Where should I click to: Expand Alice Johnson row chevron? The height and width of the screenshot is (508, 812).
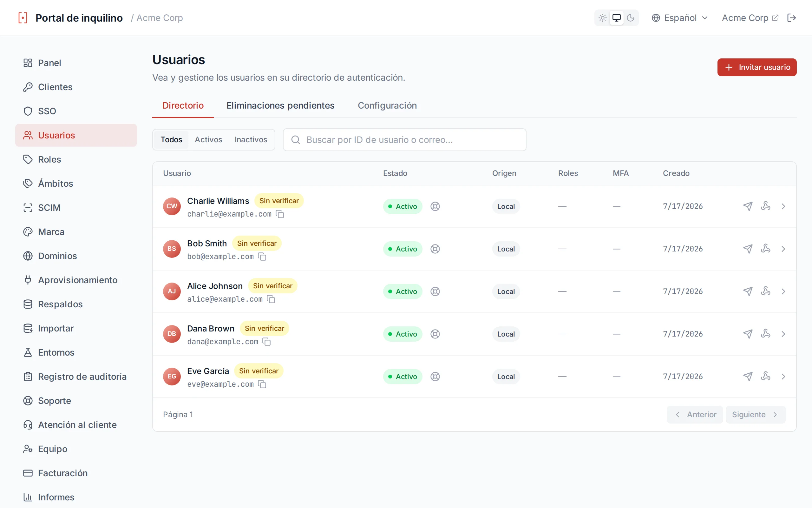tap(783, 291)
